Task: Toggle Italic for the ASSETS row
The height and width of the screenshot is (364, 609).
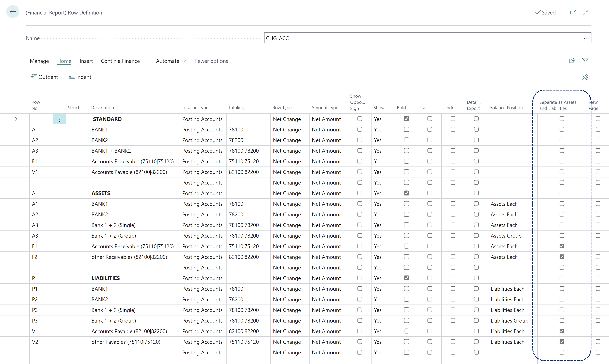Action: tap(430, 193)
